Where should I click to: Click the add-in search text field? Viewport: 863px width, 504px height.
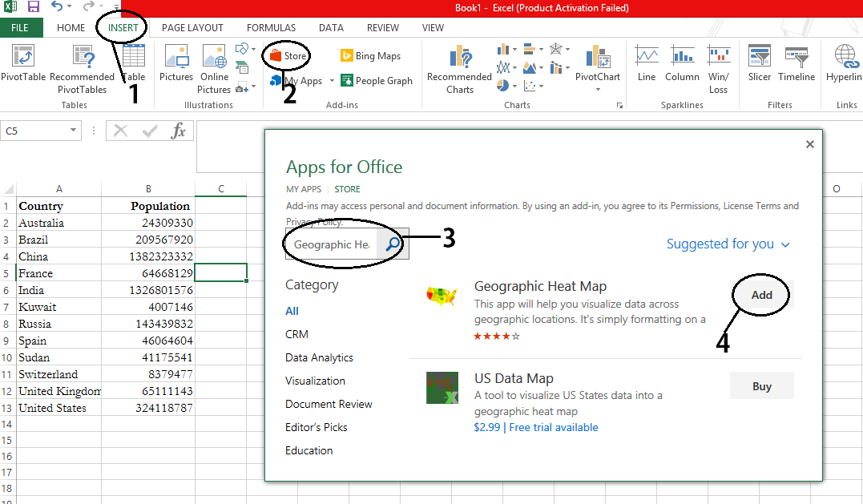pos(331,244)
